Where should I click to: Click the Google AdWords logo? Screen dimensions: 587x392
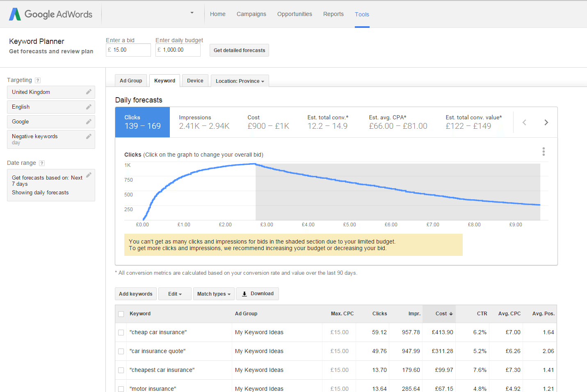point(51,14)
